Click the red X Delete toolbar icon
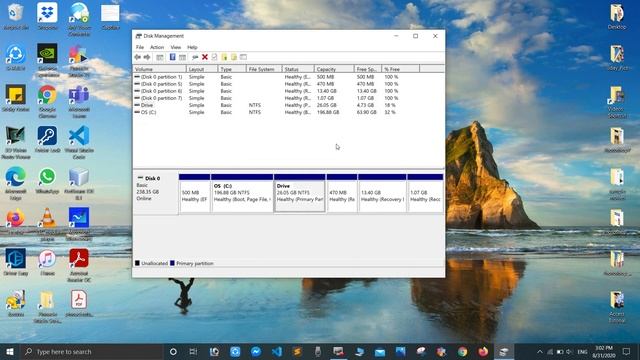Image resolution: width=640 pixels, height=360 pixels. (205, 57)
